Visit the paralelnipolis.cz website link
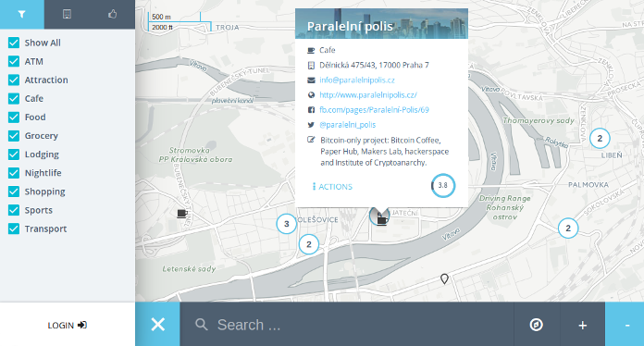Screen dimensions: 644x346 [x=368, y=94]
